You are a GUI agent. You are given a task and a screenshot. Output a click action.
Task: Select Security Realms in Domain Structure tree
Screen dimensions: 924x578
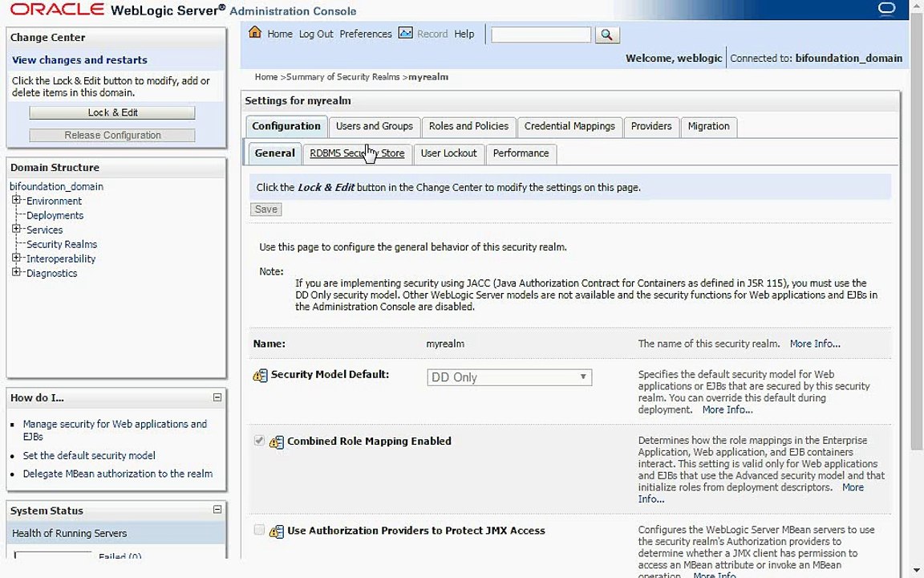62,244
